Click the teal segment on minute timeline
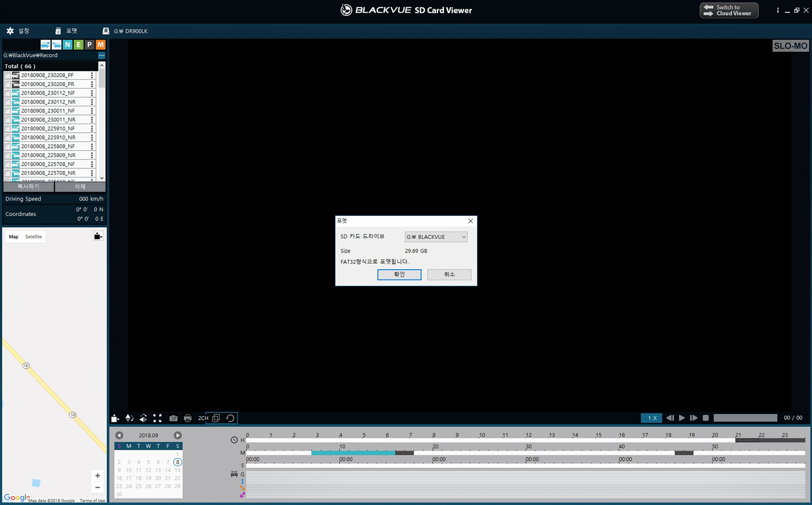 (353, 453)
